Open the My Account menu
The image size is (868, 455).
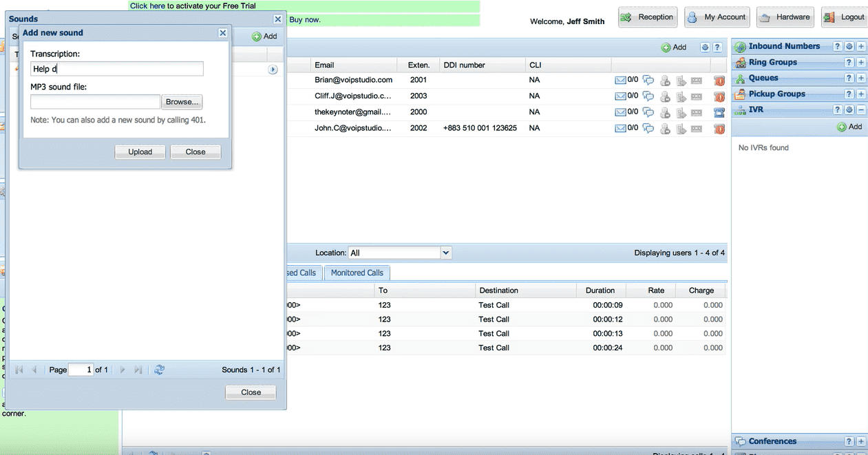pyautogui.click(x=717, y=17)
